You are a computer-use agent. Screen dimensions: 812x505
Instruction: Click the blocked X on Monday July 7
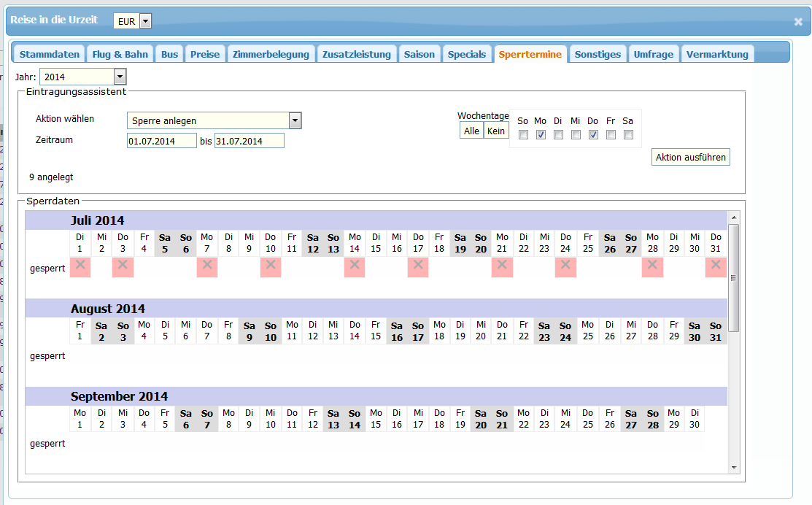[x=207, y=267]
